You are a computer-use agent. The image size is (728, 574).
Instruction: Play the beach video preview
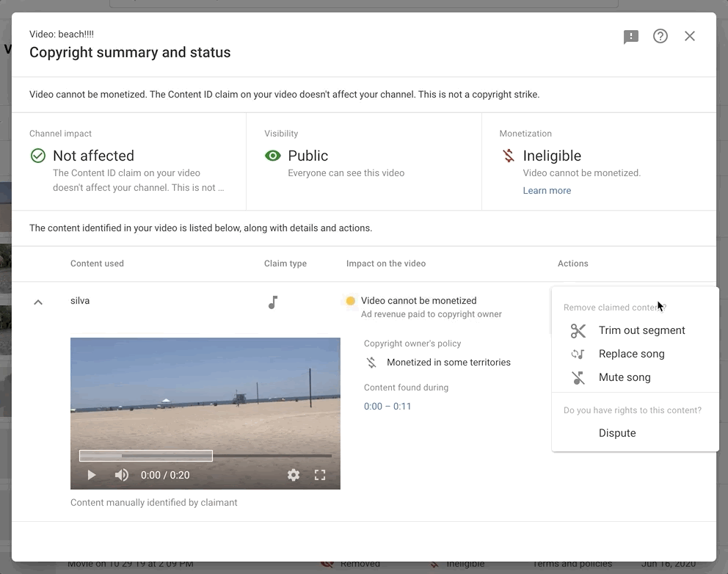coord(92,475)
